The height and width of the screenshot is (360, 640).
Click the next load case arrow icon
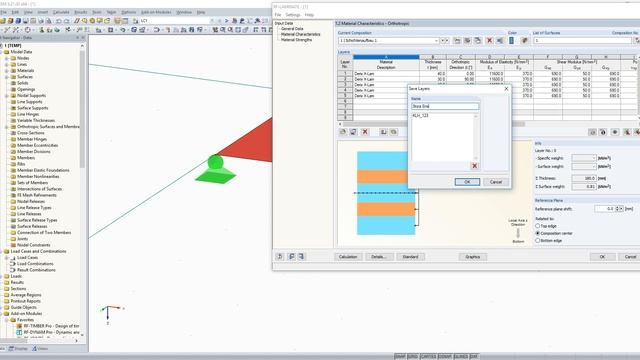[226, 20]
